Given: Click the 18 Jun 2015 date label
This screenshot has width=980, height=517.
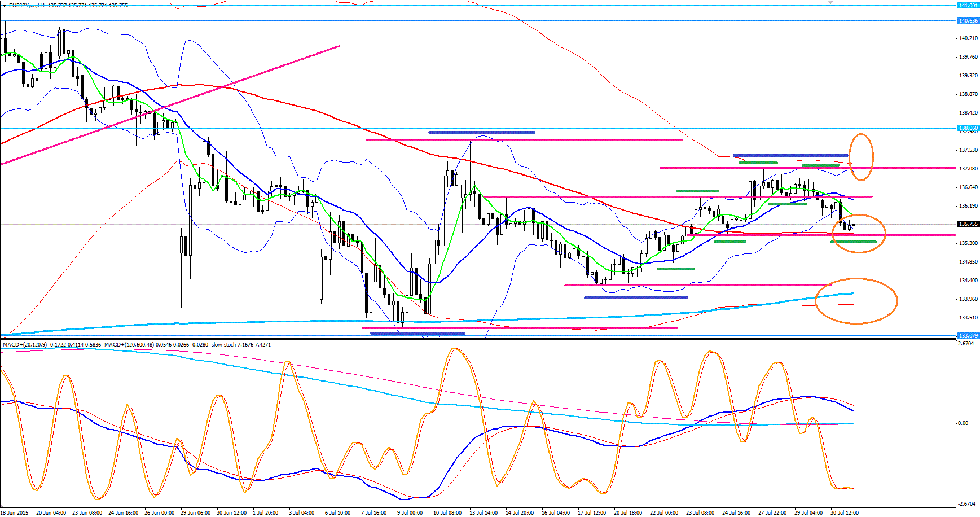Looking at the screenshot, I should [14, 513].
